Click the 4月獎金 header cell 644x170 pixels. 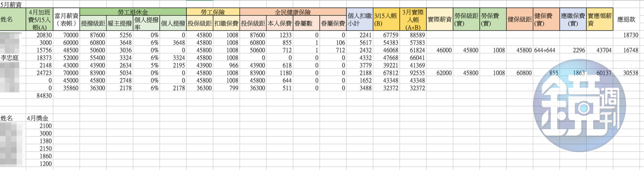(40, 118)
